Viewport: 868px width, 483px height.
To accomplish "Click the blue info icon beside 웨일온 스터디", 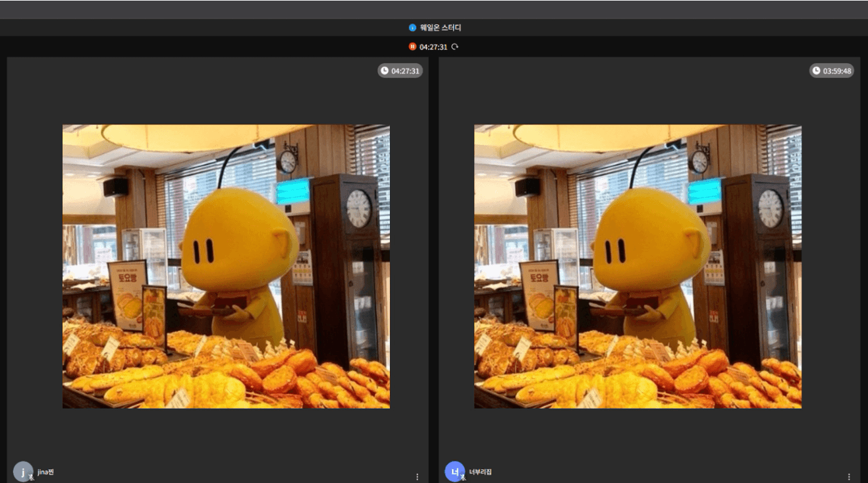I will click(x=412, y=28).
